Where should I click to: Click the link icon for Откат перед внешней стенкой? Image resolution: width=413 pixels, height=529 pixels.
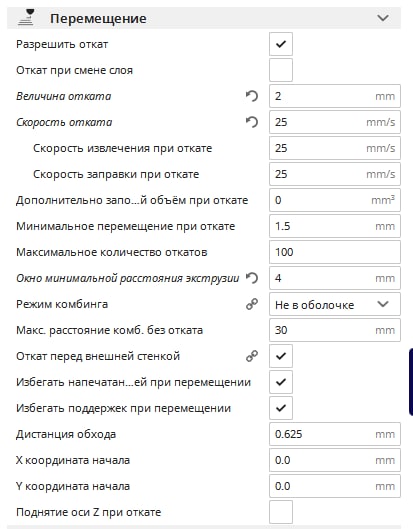pos(252,356)
